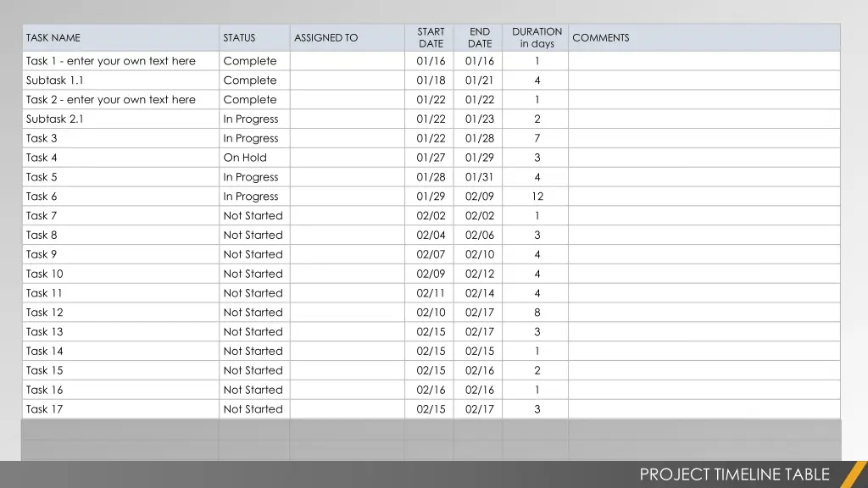Click the Task 17 name cell
868x488 pixels.
tap(45, 409)
